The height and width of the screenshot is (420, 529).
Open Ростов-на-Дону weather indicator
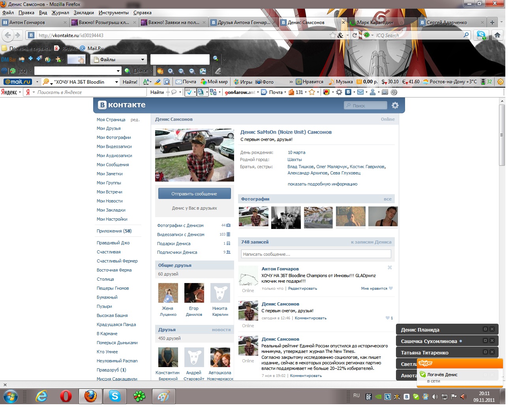click(450, 82)
